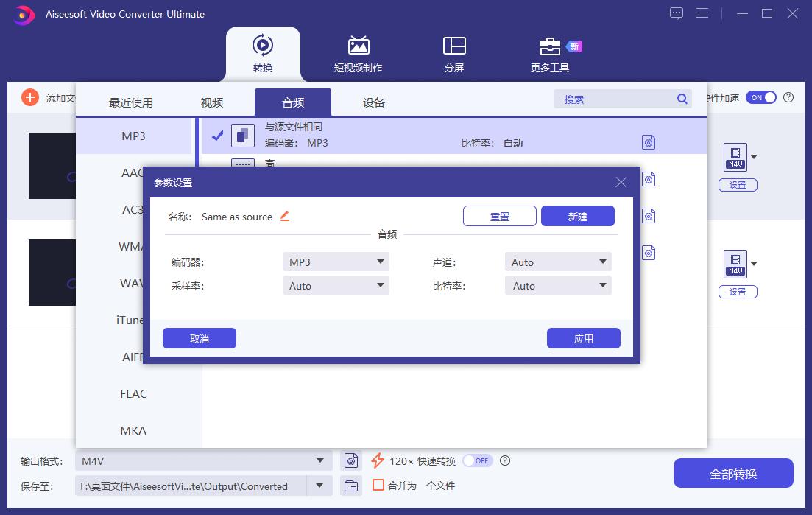Click the pencil icon to rename the preset
Screen dimensions: 812x515
point(286,216)
